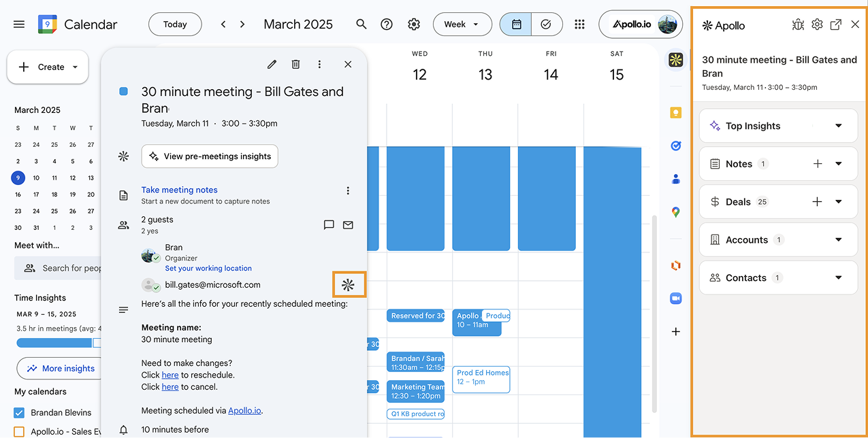Open Google Maps side panel icon
Image resolution: width=868 pixels, height=438 pixels.
[x=675, y=212]
